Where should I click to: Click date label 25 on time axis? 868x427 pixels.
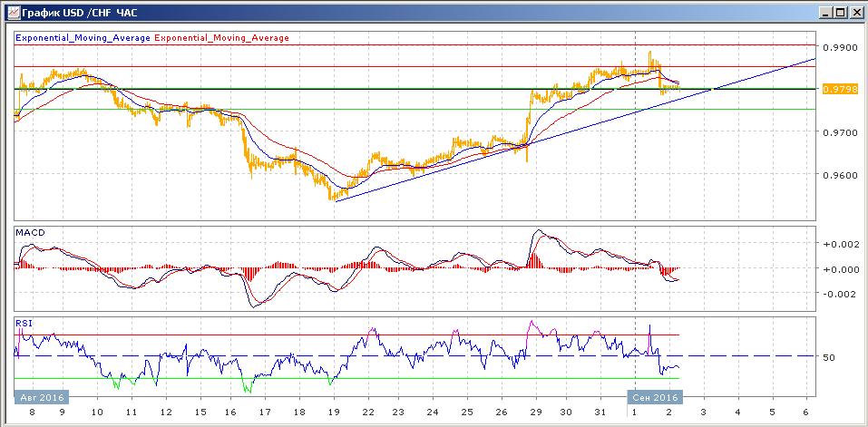tap(467, 412)
